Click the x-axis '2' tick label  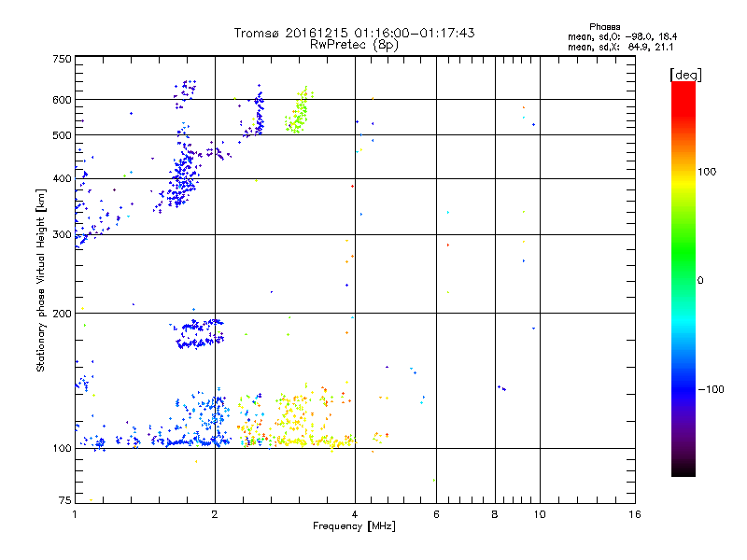tap(215, 514)
